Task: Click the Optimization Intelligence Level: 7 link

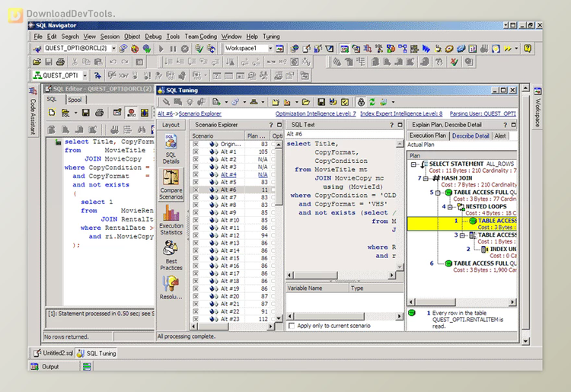Action: (315, 113)
